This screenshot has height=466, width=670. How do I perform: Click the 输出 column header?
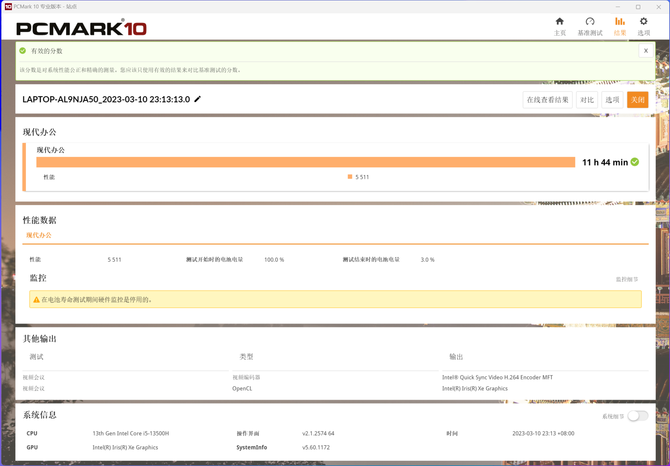click(x=456, y=357)
